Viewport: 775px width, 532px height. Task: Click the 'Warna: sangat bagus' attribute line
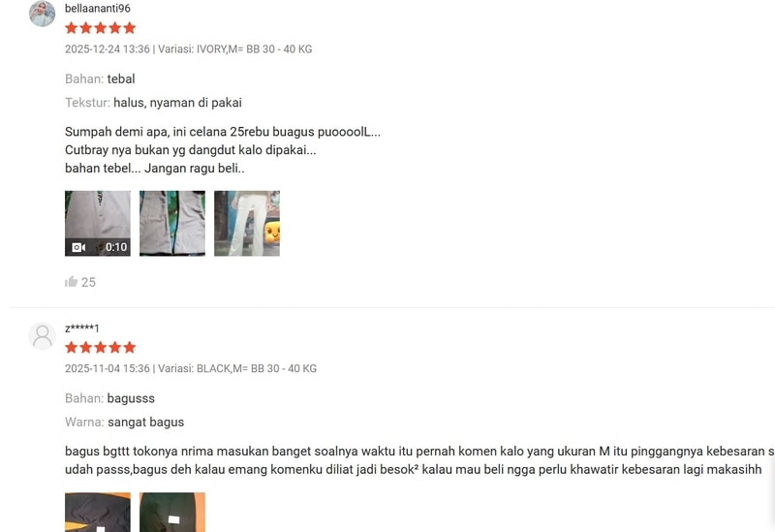(x=125, y=422)
